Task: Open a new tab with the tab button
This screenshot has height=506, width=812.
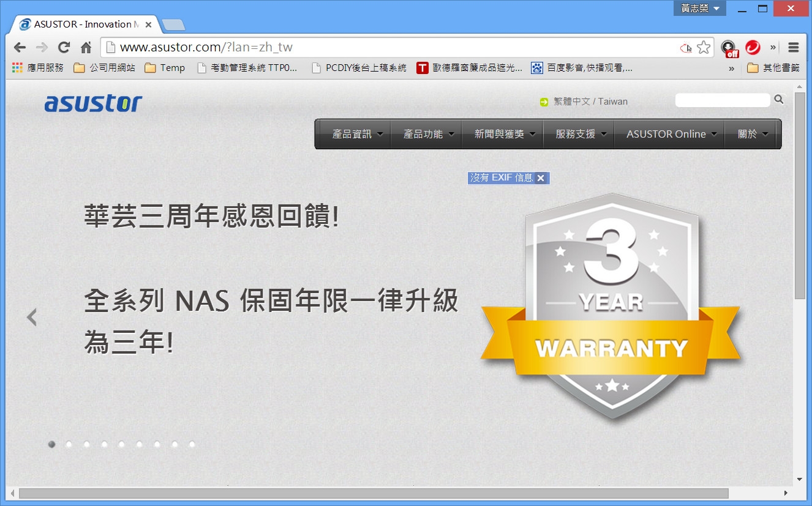Action: [x=174, y=26]
